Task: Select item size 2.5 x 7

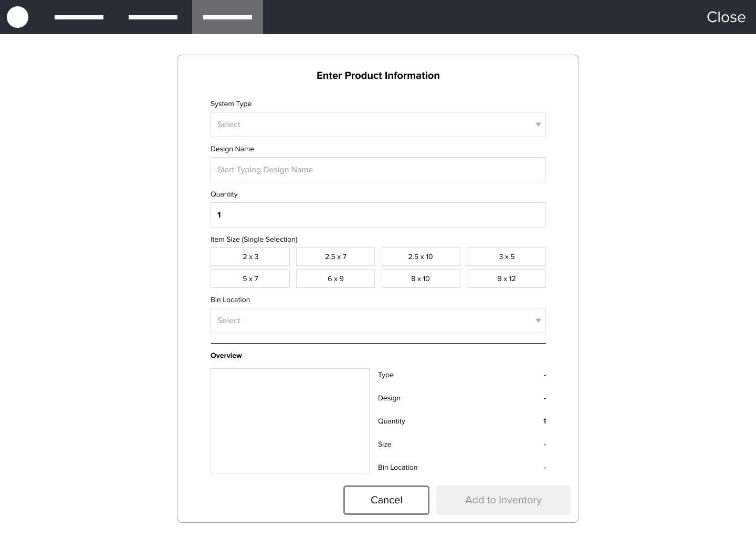Action: pos(335,256)
